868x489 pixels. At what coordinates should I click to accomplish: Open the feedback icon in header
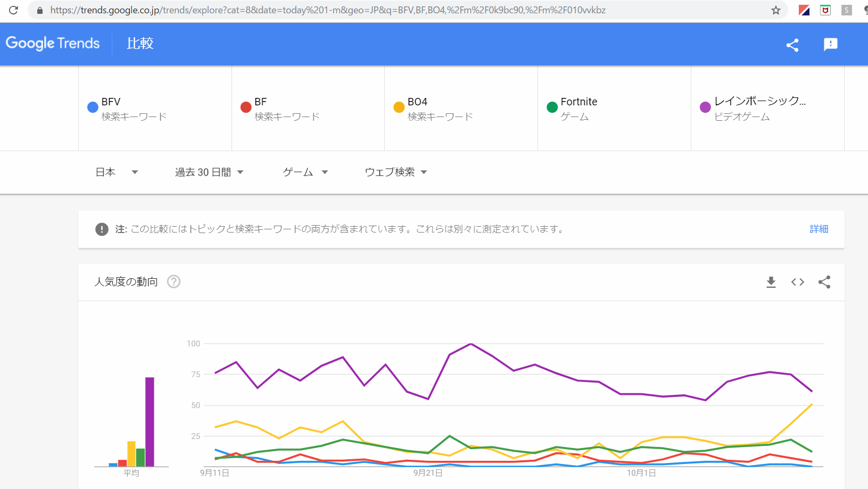[x=830, y=45]
